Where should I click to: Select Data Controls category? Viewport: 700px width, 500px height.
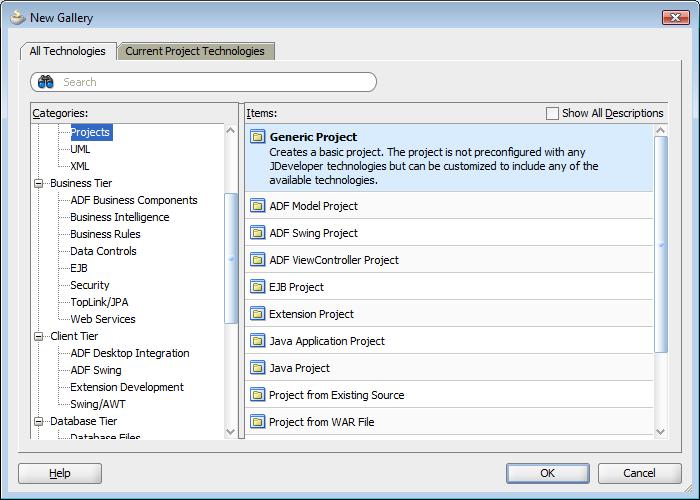coord(103,251)
